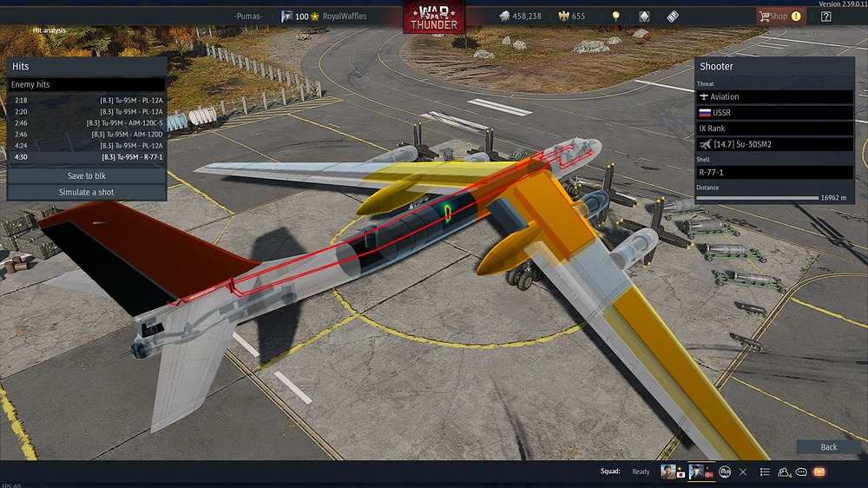Select the 2:20 Tu-95M PL-12A hit

tap(86, 111)
